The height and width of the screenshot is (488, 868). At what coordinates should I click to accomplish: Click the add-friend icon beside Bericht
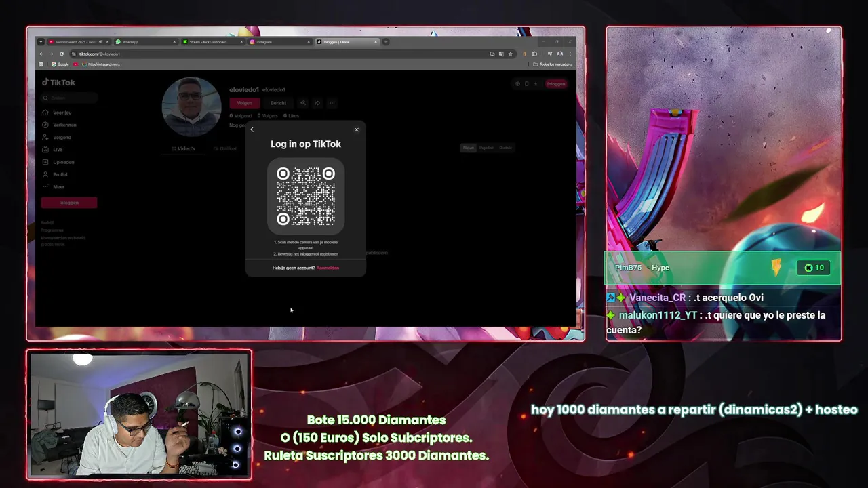click(x=303, y=103)
